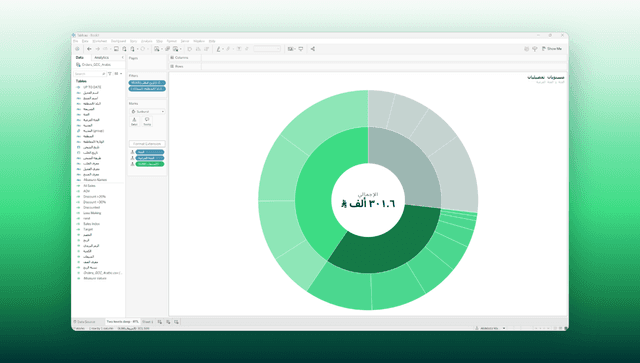Click the first blue filter pill
640x363 pixels.
147,83
